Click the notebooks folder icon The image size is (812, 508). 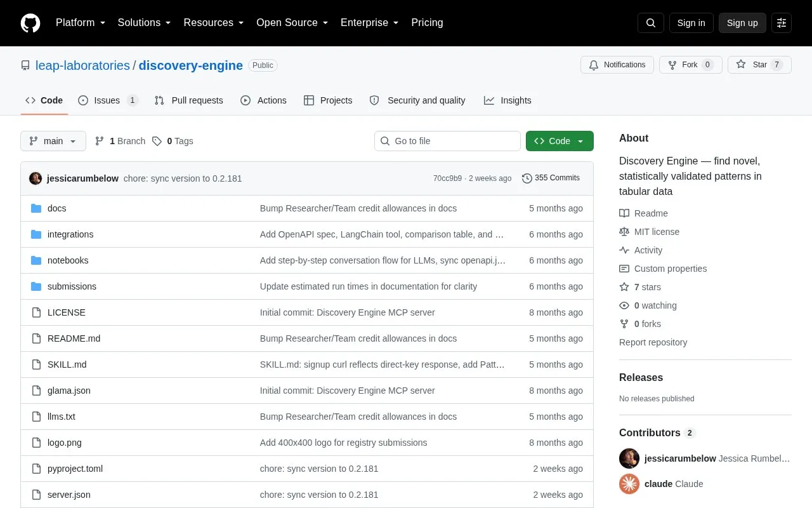36,260
